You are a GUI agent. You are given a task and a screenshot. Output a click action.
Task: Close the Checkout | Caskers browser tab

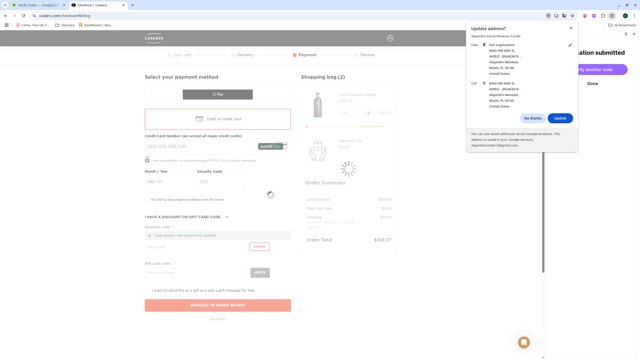click(x=123, y=5)
